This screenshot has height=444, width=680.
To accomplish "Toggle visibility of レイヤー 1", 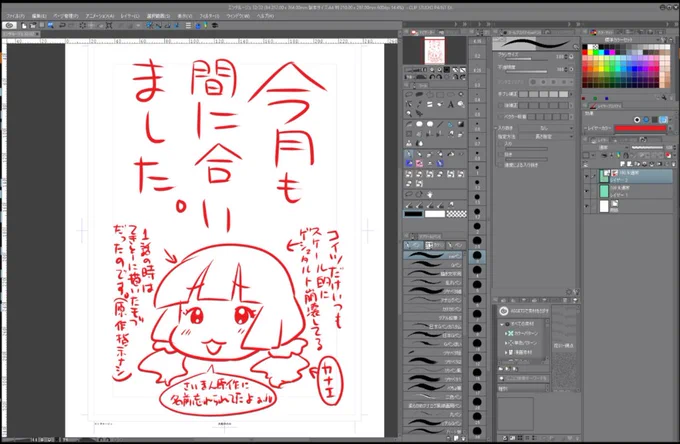I will point(586,191).
